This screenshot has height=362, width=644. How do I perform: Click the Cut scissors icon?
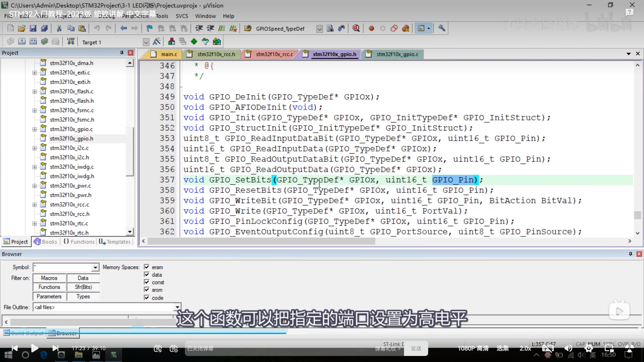(x=59, y=28)
